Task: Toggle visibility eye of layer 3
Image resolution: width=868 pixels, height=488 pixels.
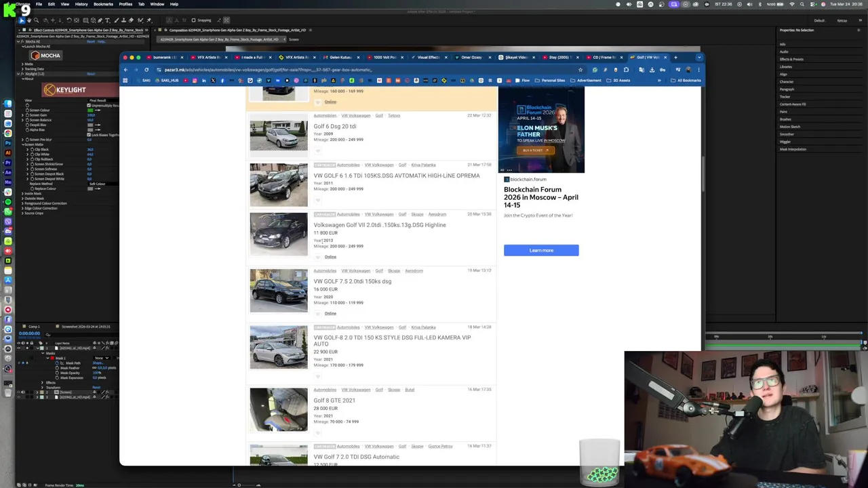Action: pyautogui.click(x=18, y=397)
